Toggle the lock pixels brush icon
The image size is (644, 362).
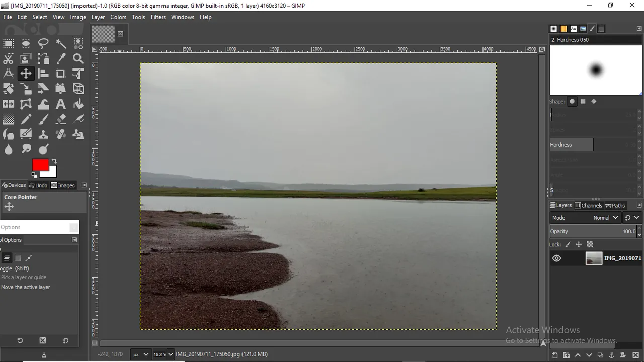click(568, 245)
